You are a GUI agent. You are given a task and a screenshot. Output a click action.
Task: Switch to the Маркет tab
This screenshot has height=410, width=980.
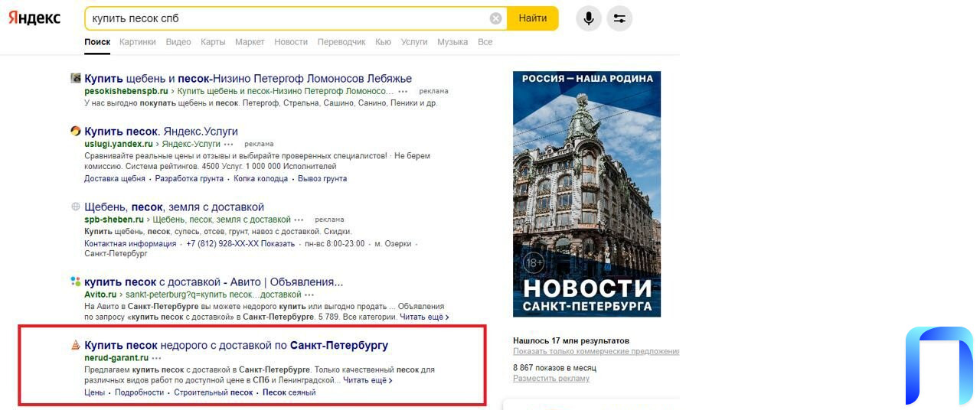coord(250,42)
